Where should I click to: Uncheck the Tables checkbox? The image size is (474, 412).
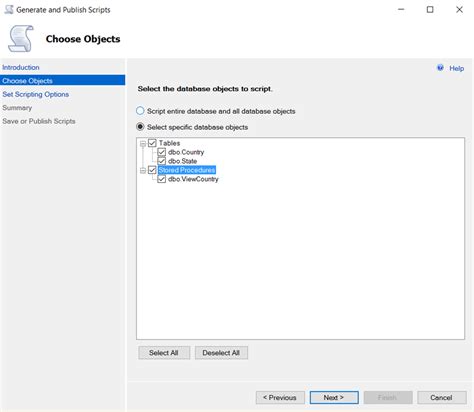(x=152, y=143)
